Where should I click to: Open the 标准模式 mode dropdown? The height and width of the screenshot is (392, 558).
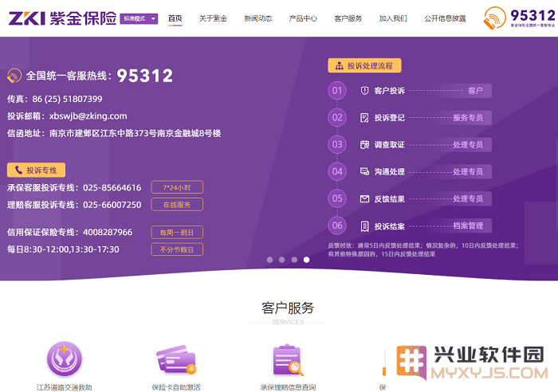coord(139,18)
